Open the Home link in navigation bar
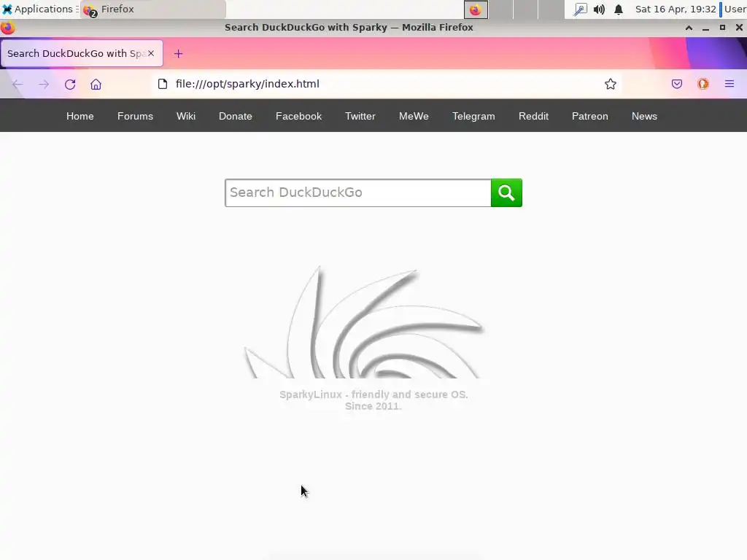Viewport: 747px width, 560px height. point(80,116)
